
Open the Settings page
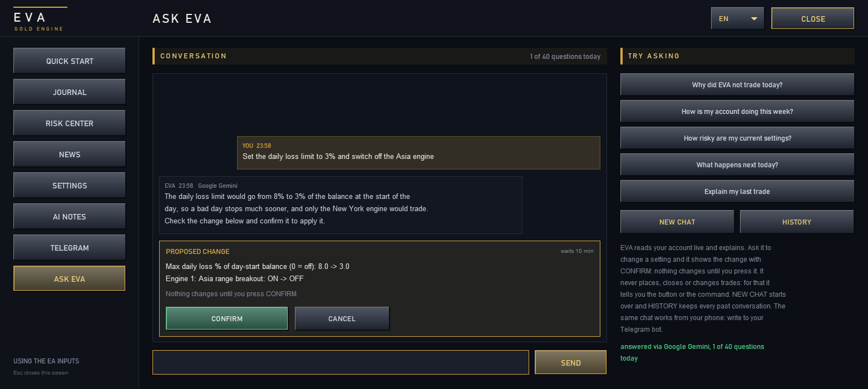click(70, 185)
